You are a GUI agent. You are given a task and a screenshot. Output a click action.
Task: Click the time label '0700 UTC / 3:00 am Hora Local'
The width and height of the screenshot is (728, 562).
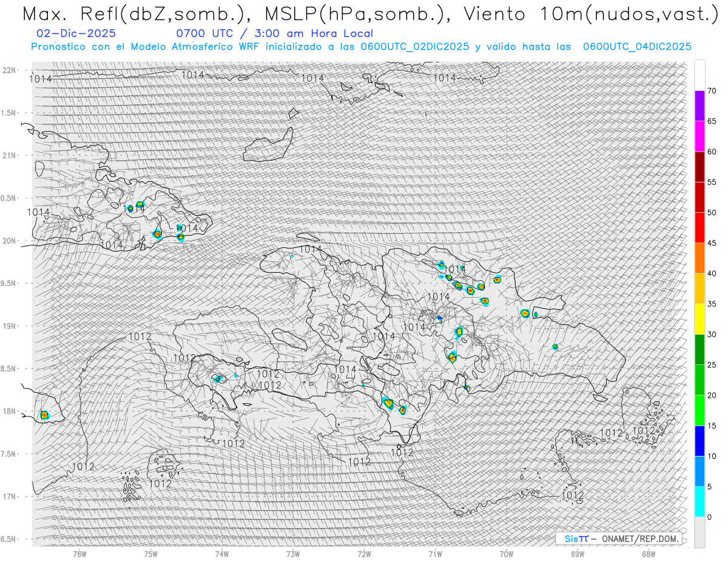coord(274,34)
